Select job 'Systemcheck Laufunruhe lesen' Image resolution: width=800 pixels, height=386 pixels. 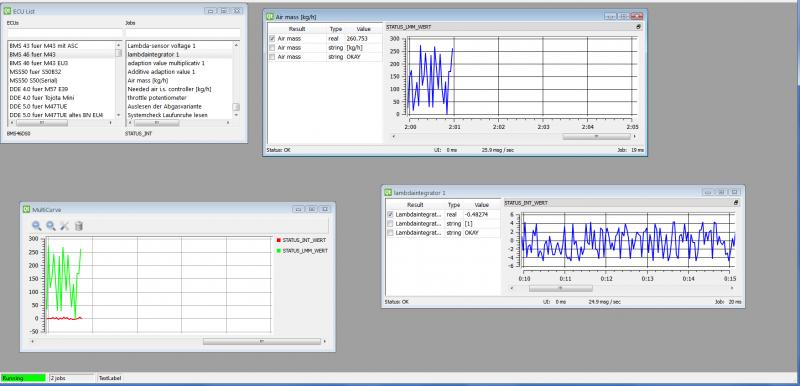tap(167, 115)
